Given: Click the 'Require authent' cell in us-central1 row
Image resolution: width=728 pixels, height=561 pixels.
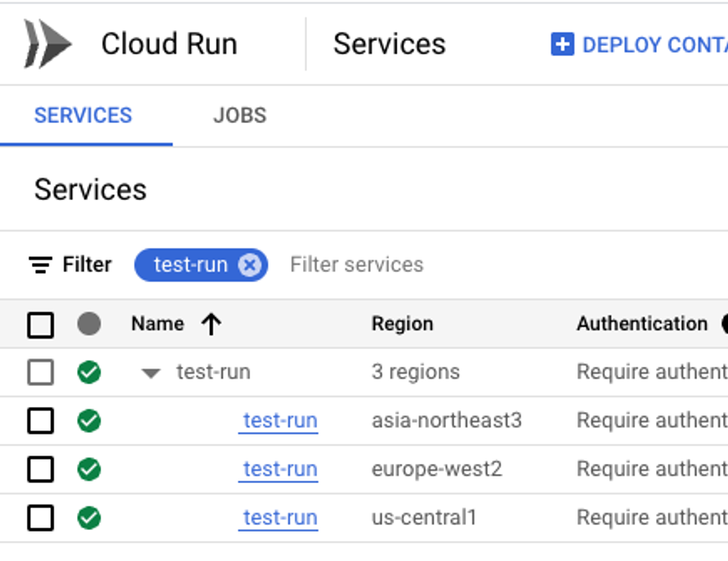Looking at the screenshot, I should [x=653, y=517].
